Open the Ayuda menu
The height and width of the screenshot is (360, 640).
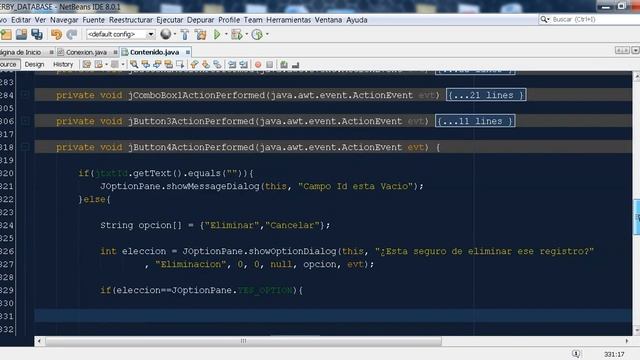(357, 20)
